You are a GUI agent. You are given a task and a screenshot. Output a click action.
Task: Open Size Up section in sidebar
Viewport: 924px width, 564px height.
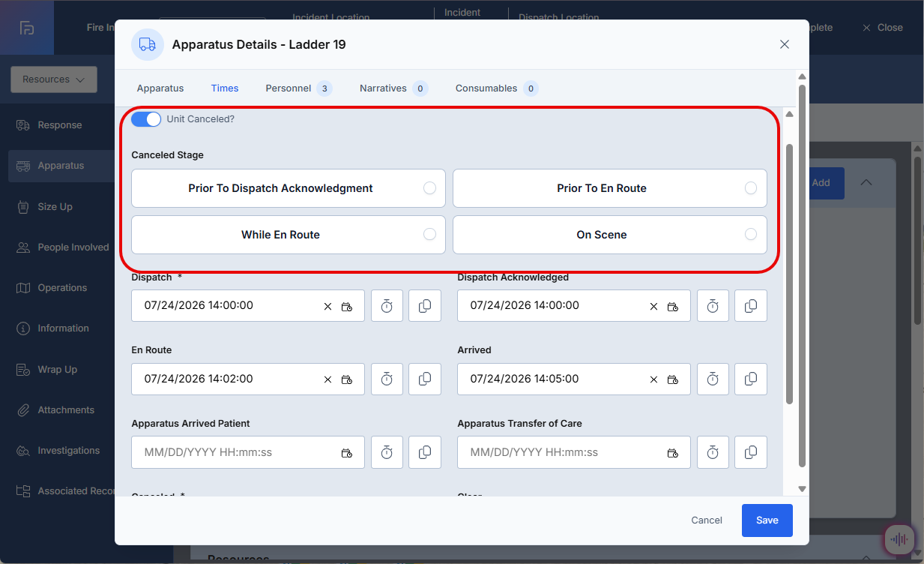coord(57,207)
